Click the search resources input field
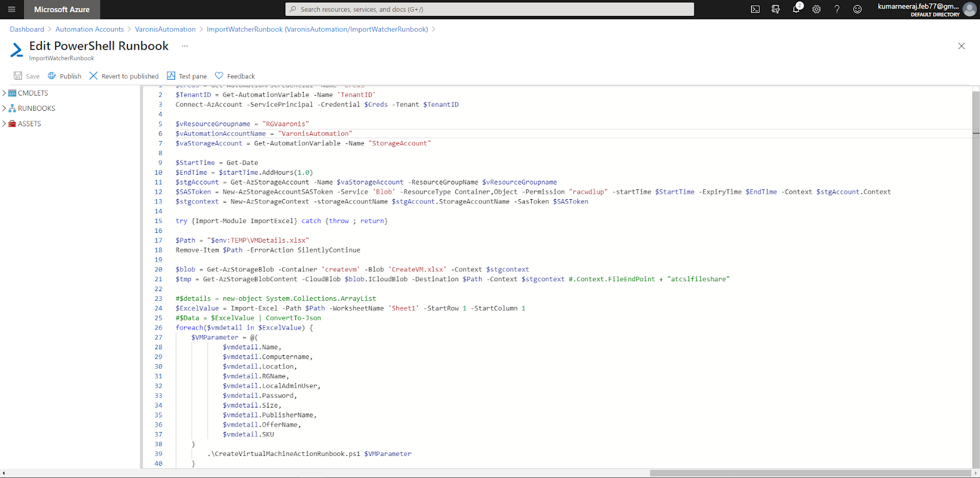Image resolution: width=980 pixels, height=478 pixels. pos(490,9)
